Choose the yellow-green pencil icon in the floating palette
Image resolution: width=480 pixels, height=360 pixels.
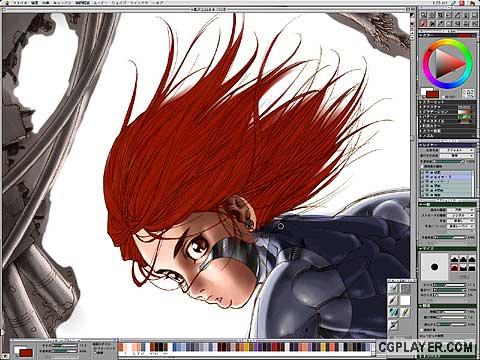click(405, 312)
